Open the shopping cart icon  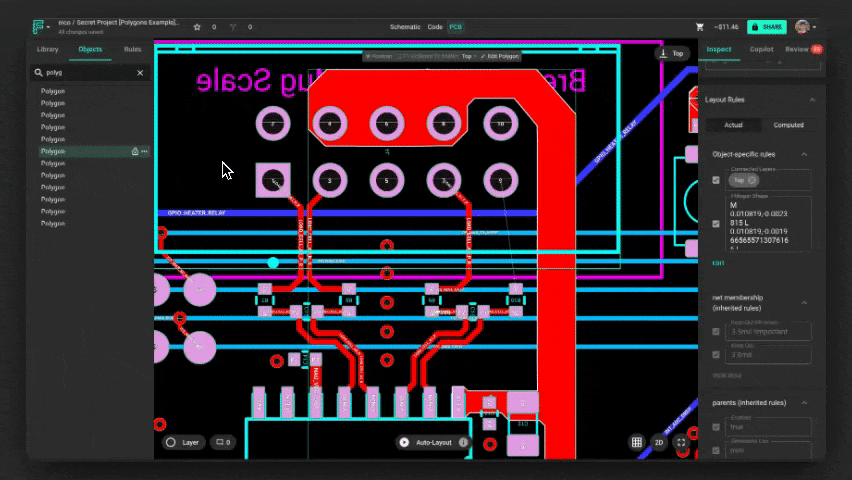(x=700, y=27)
